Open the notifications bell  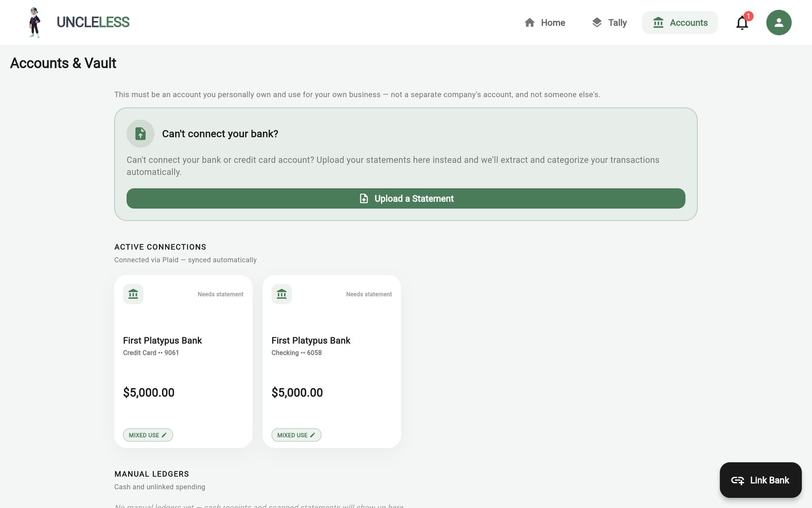[742, 22]
